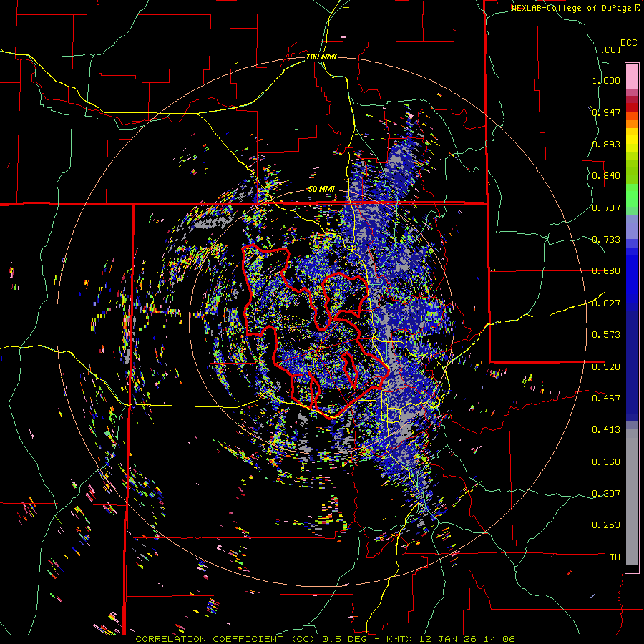Click the 100 NMI range ring label
This screenshot has width=644, height=644.
point(321,57)
